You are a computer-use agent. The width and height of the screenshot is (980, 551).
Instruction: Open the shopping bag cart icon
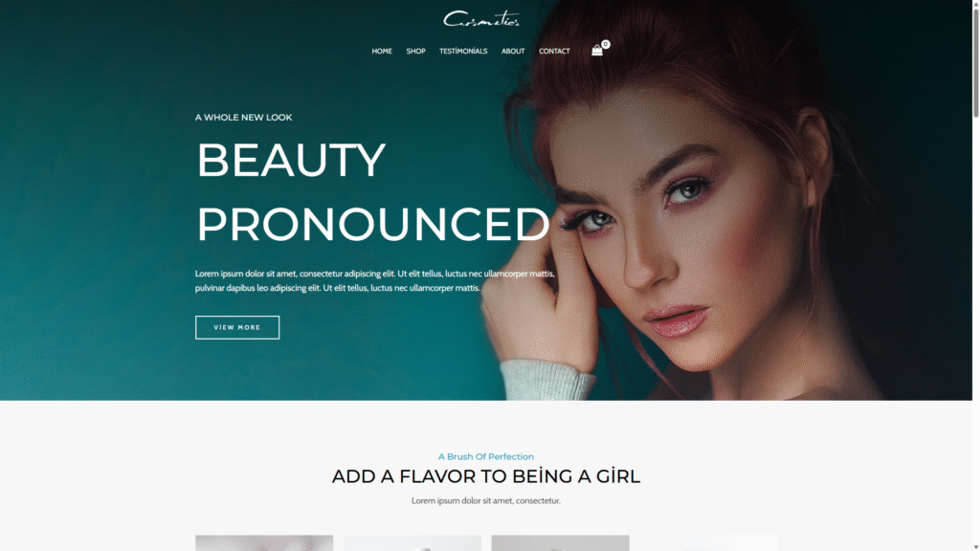[x=597, y=51]
